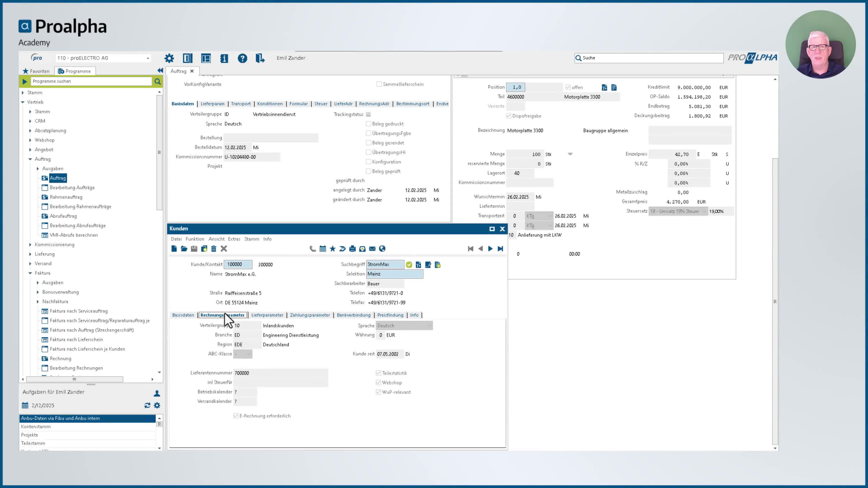The height and width of the screenshot is (488, 868).
Task: Collapse the navigation panel with double-arrow icon
Action: pos(160,70)
